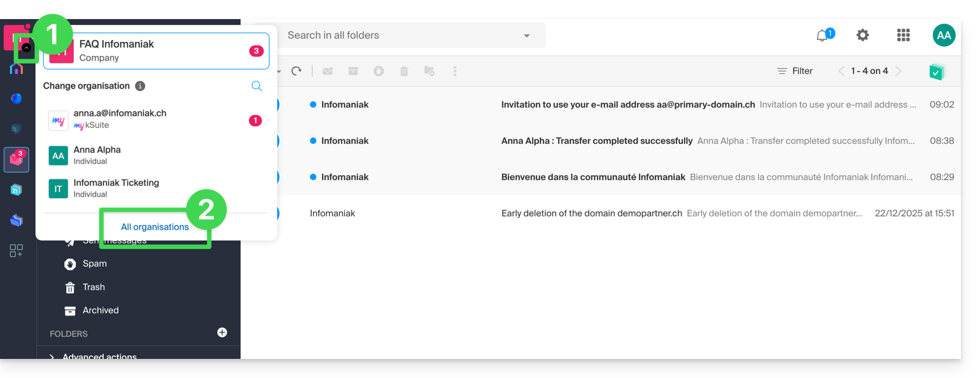
Task: Collapse the organisation switcher arrow
Action: point(26,48)
